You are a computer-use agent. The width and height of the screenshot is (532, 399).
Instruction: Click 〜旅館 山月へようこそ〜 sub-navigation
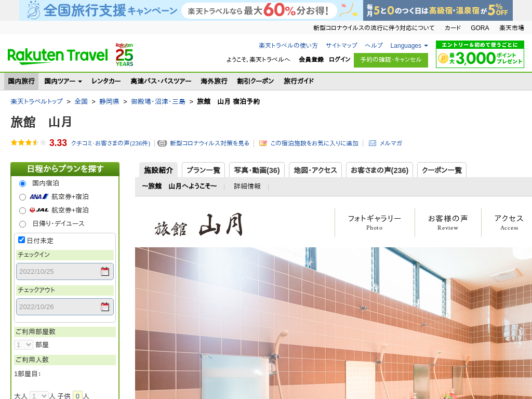[179, 187]
